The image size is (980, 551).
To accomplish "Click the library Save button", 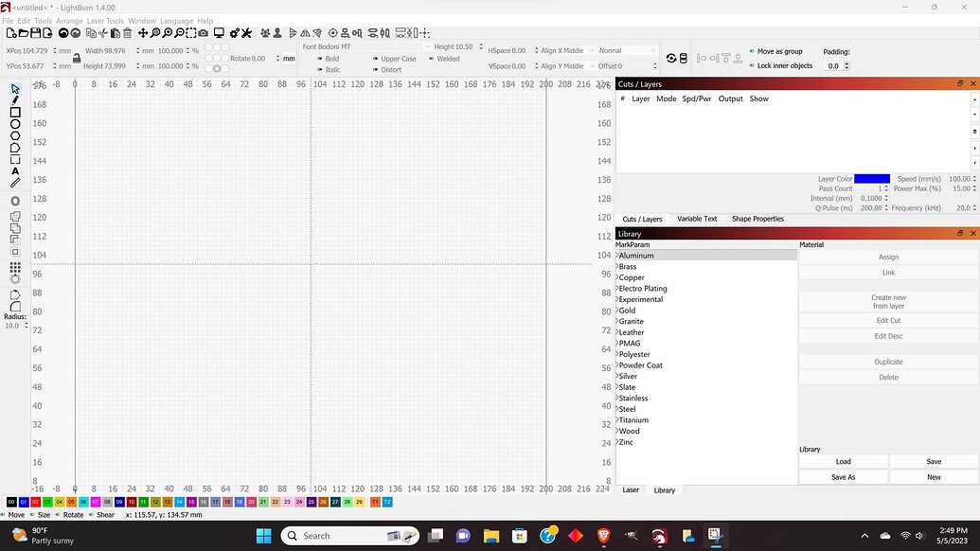I will coord(934,462).
